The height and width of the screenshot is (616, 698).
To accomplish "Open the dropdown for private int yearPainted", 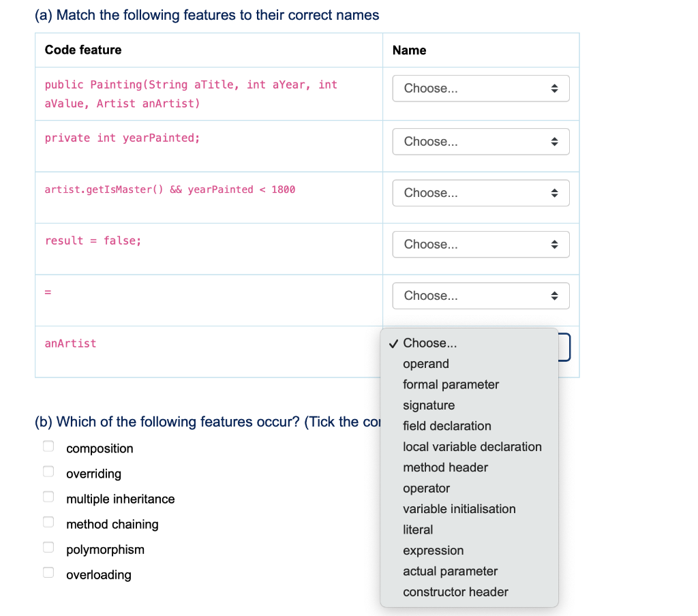I will point(481,142).
